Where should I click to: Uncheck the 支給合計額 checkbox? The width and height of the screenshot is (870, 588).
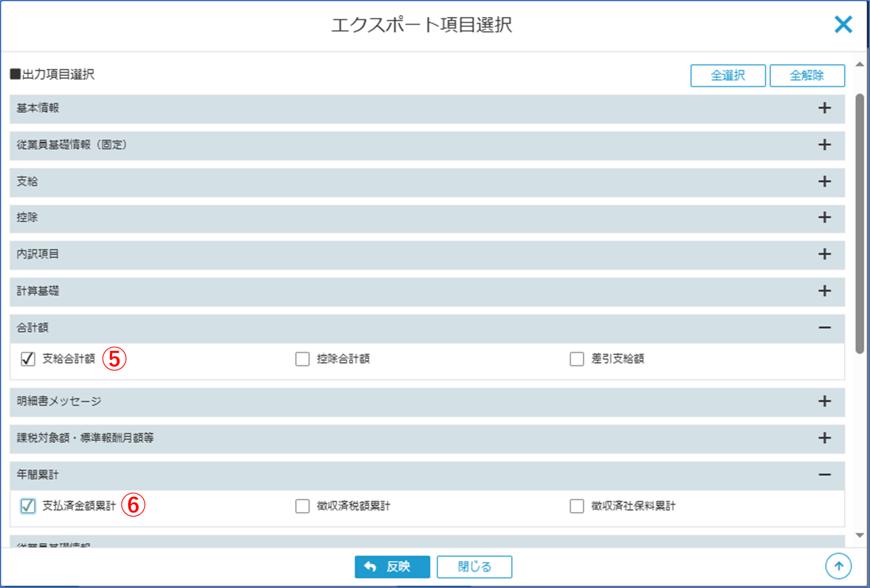tap(28, 359)
